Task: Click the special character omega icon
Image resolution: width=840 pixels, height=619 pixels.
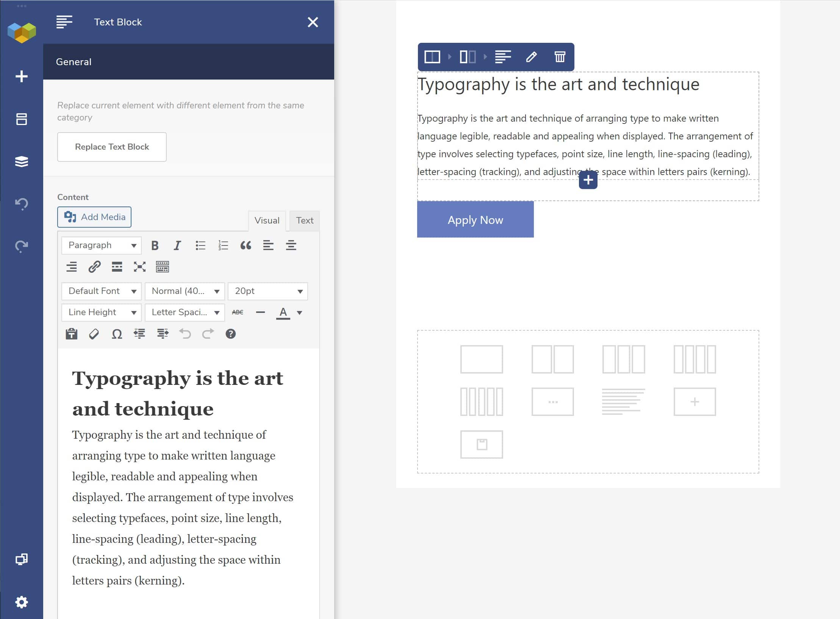Action: click(x=117, y=334)
